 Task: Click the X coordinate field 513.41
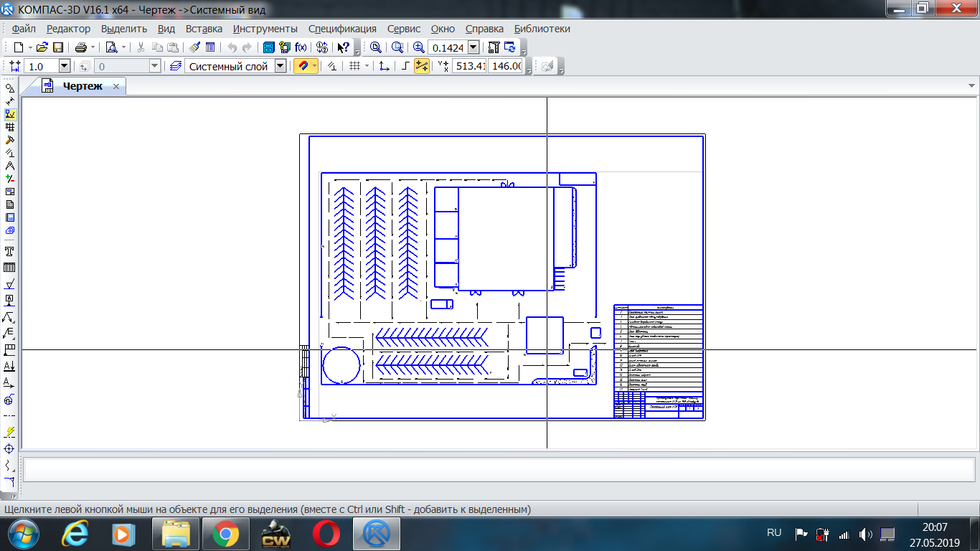point(469,66)
